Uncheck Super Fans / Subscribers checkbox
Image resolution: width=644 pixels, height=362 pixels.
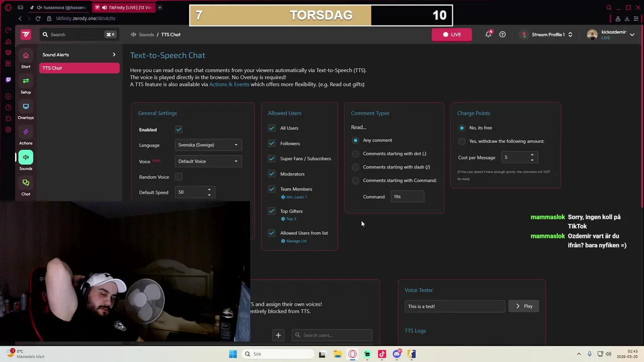click(x=272, y=158)
